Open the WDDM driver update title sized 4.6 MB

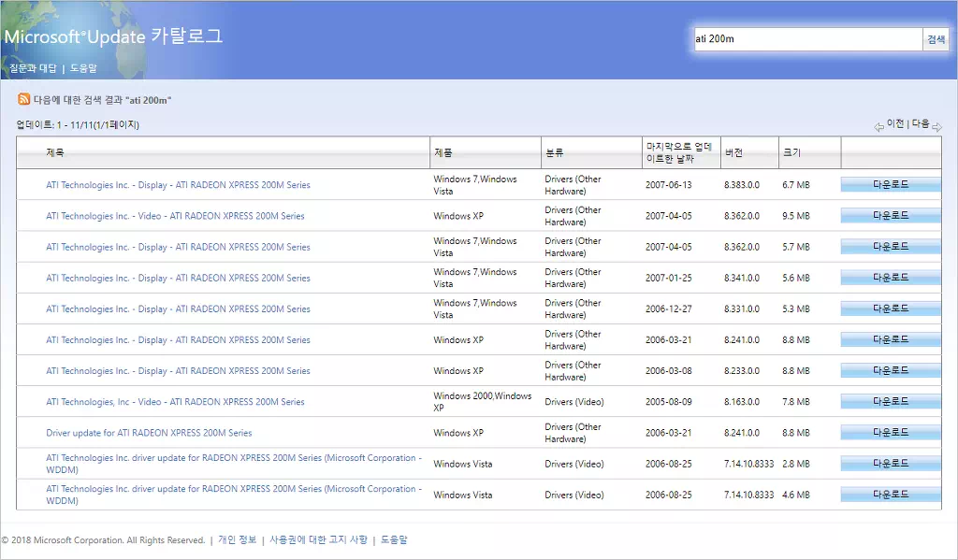click(233, 495)
